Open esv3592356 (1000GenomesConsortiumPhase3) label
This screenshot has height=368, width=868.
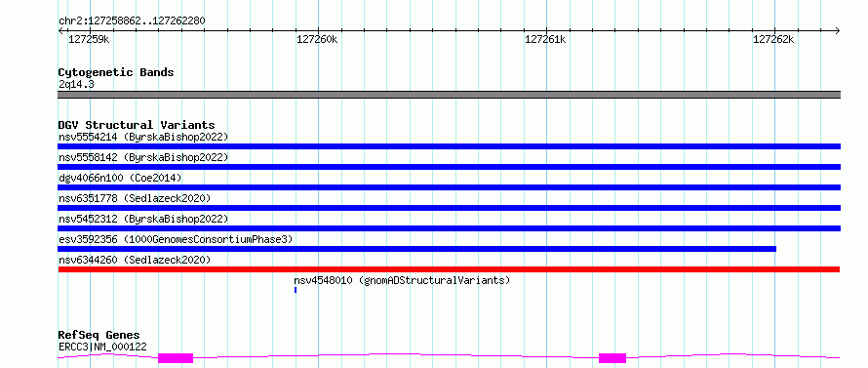(176, 239)
